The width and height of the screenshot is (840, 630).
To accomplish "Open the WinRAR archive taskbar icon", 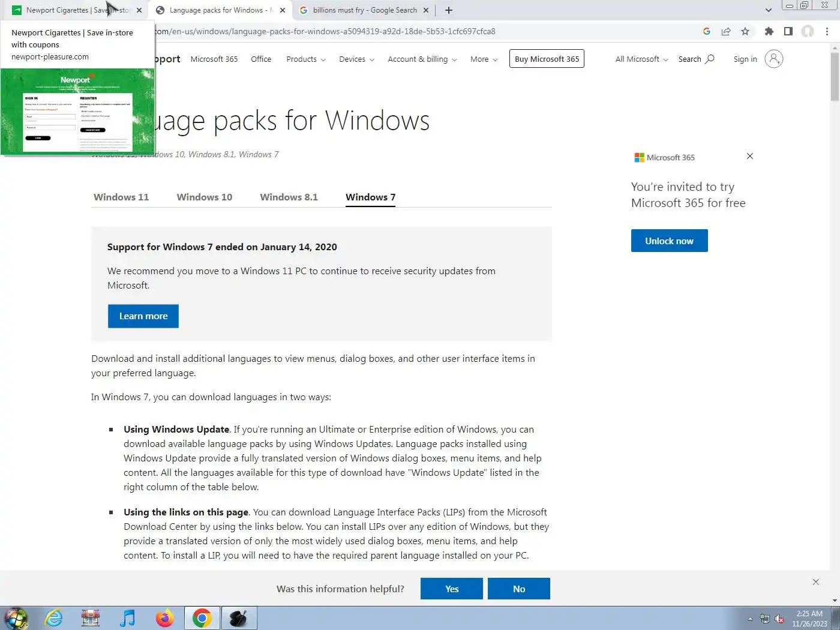I will point(91,618).
